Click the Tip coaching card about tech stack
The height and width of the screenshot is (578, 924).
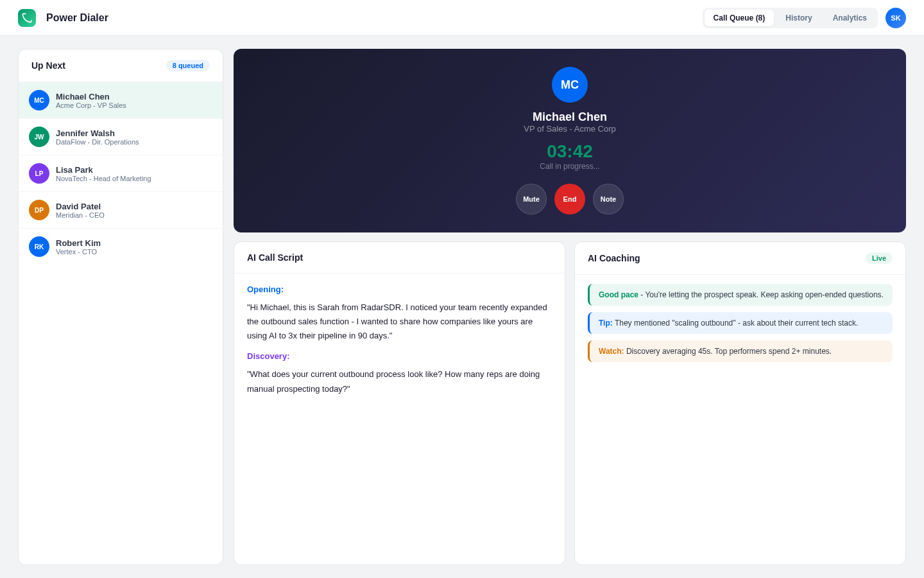click(x=740, y=323)
